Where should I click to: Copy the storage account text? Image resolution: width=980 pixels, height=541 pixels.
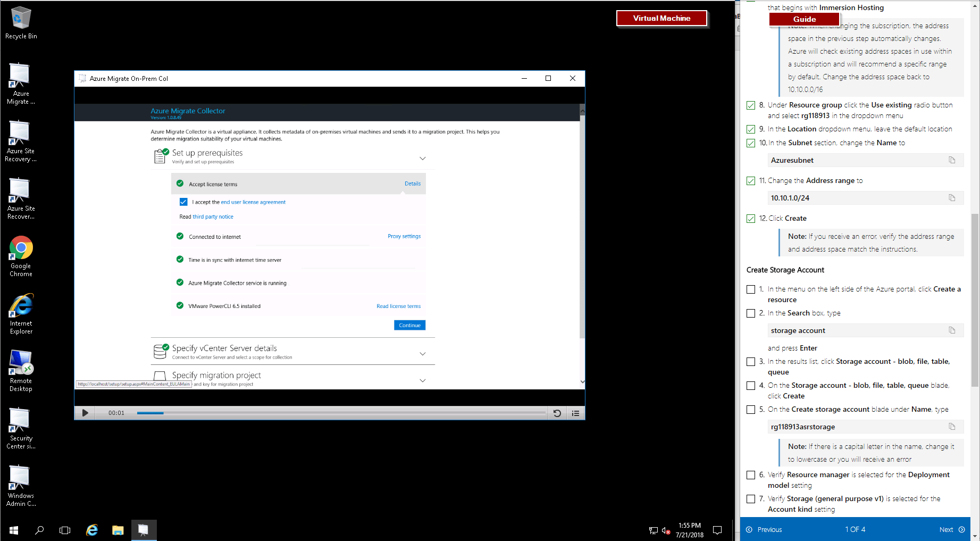click(x=952, y=330)
